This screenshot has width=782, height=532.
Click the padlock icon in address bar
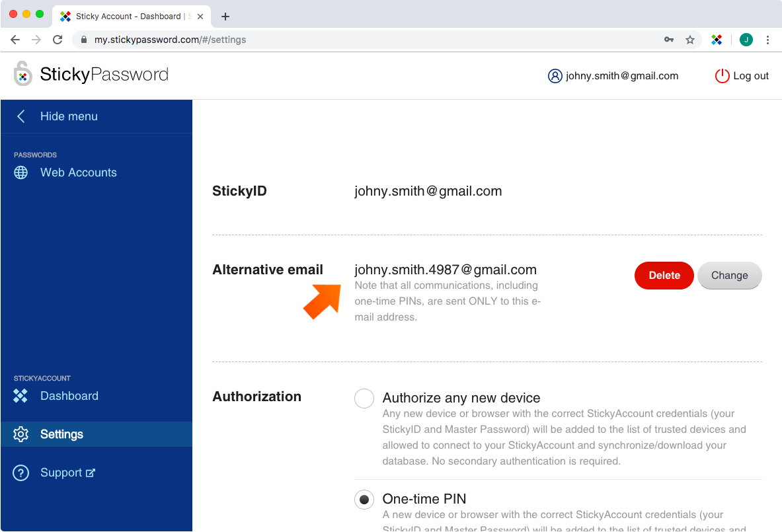pos(84,40)
